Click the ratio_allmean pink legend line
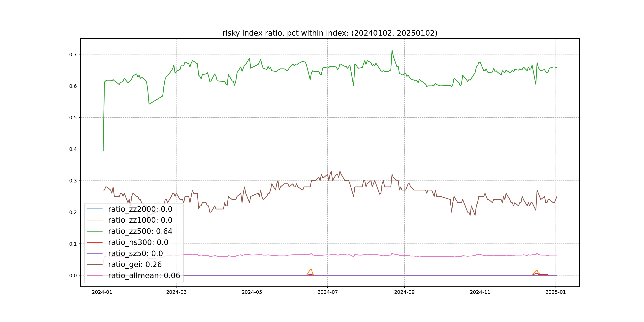 [94, 275]
